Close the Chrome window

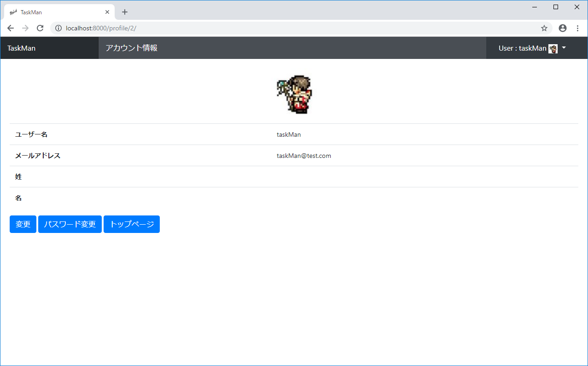[577, 7]
